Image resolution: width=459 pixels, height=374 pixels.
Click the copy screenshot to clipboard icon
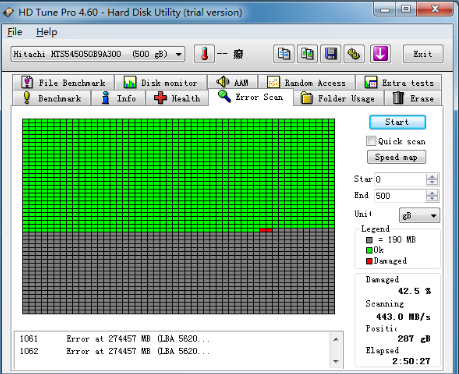tap(307, 54)
